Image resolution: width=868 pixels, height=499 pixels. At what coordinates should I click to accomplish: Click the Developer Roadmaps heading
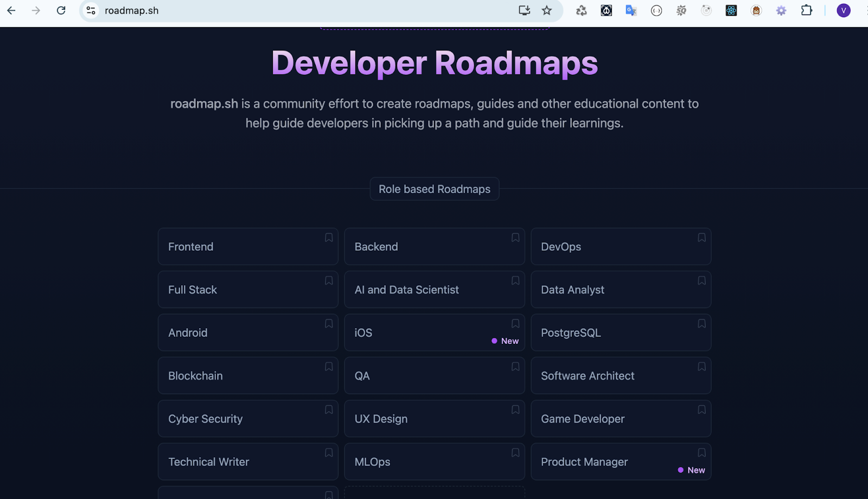tap(435, 63)
